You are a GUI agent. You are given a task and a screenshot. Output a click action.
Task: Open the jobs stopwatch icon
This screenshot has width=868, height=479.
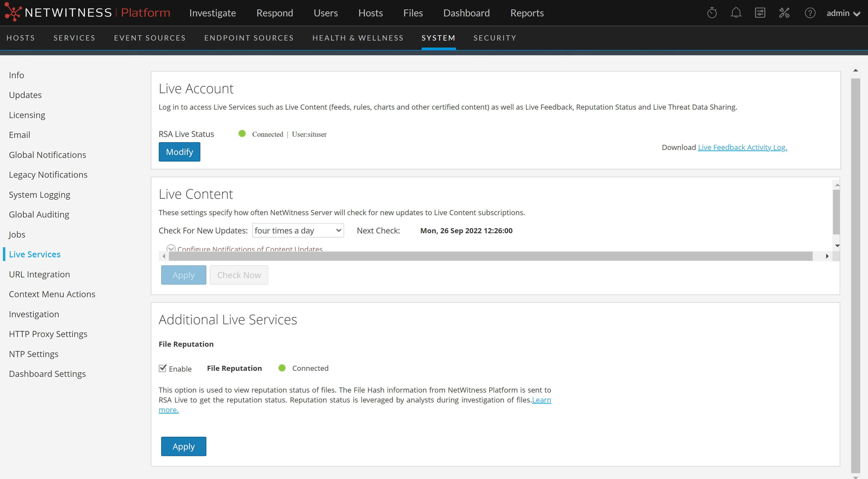[x=712, y=13]
